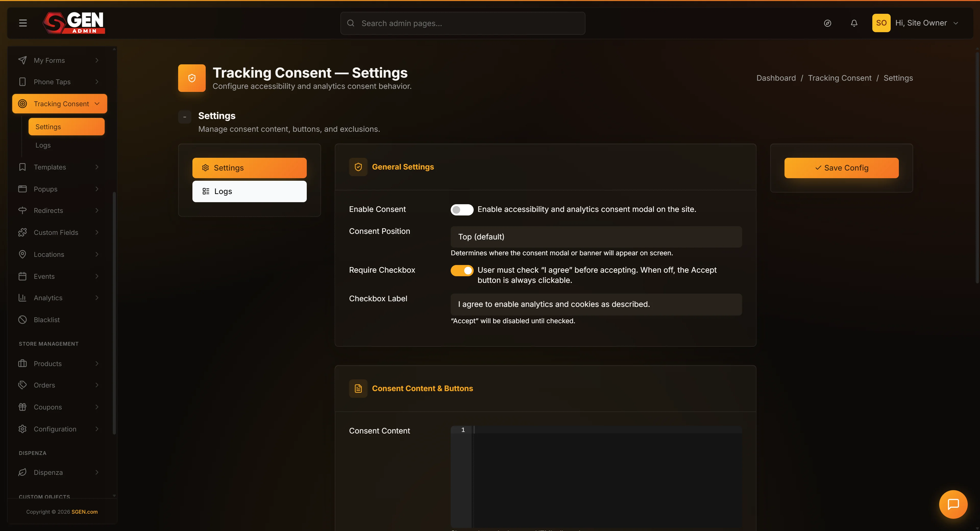Viewport: 980px width, 531px height.
Task: Click the Custom Fields puzzle icon
Action: tap(22, 232)
